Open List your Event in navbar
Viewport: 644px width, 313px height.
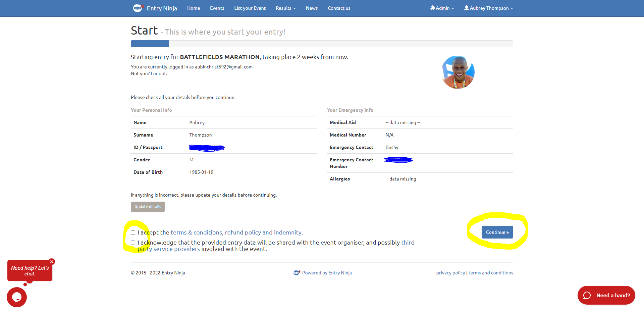tap(250, 8)
